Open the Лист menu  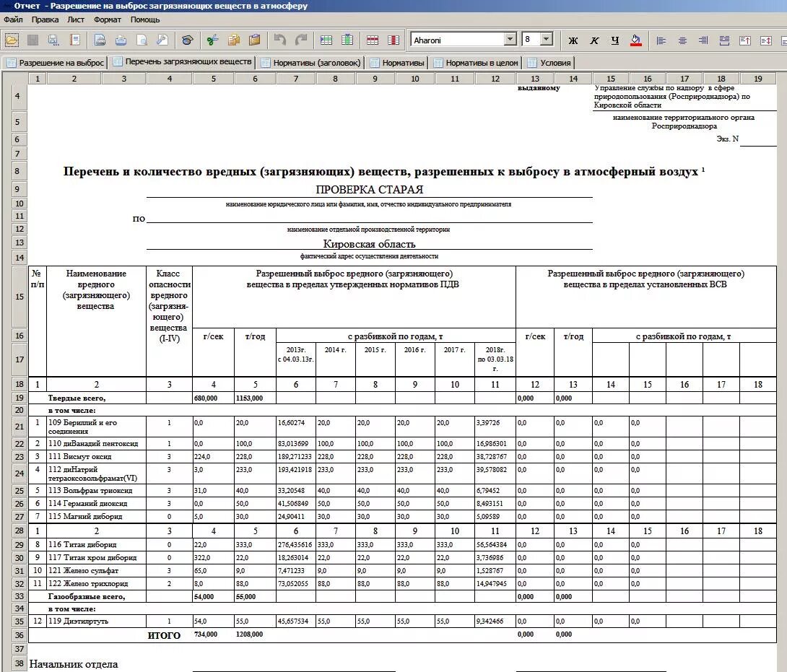(x=76, y=19)
